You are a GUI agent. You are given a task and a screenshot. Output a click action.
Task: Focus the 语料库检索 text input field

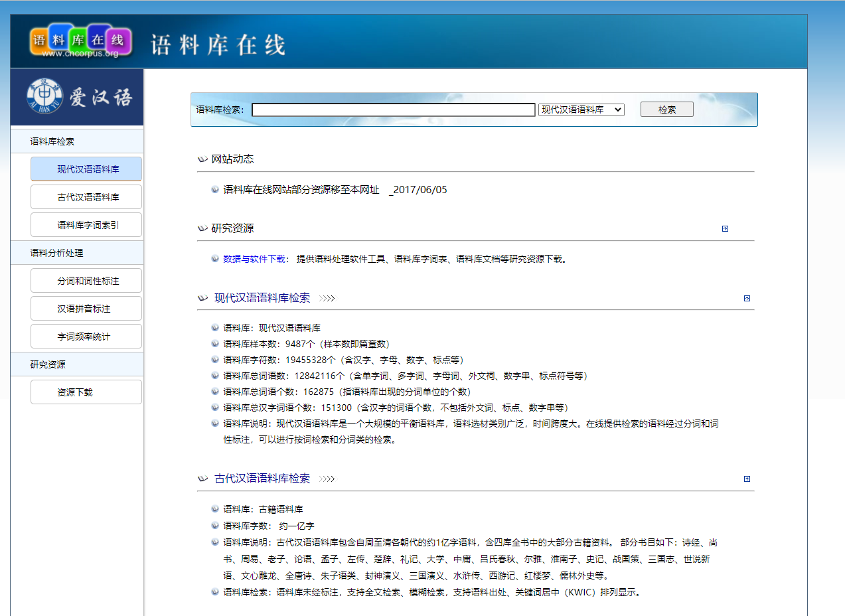pyautogui.click(x=393, y=110)
